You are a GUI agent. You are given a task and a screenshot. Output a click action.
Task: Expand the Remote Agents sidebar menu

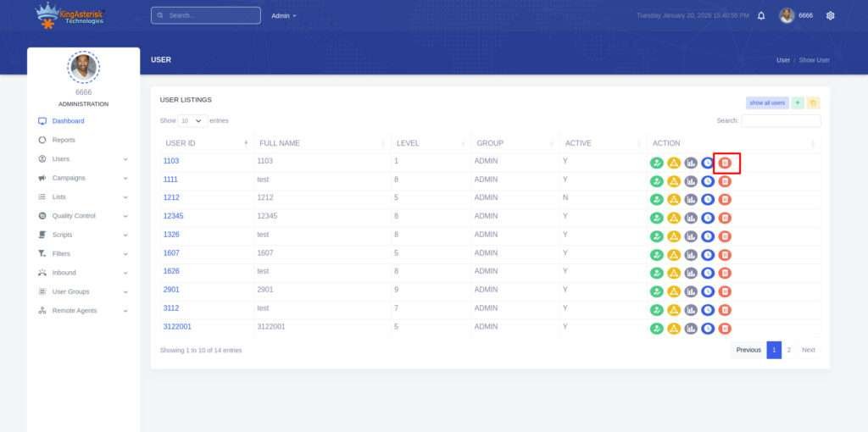point(83,311)
